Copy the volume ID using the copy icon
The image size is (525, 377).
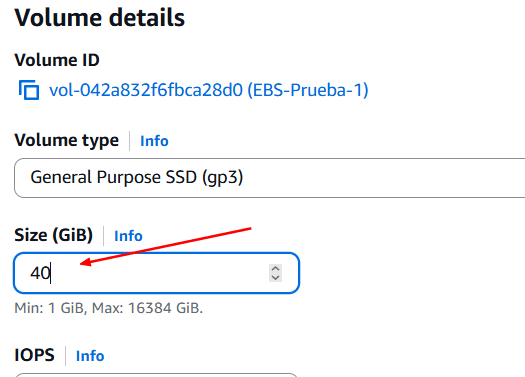[29, 90]
